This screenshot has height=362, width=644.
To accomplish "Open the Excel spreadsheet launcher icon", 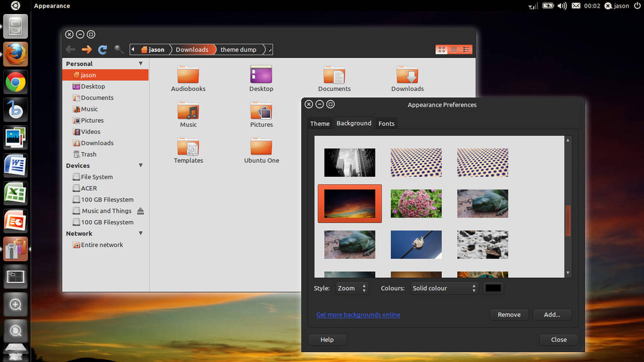I will [x=16, y=193].
